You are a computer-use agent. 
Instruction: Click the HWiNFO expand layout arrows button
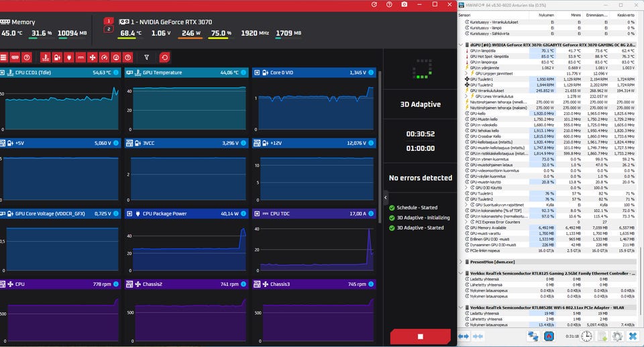pos(464,336)
